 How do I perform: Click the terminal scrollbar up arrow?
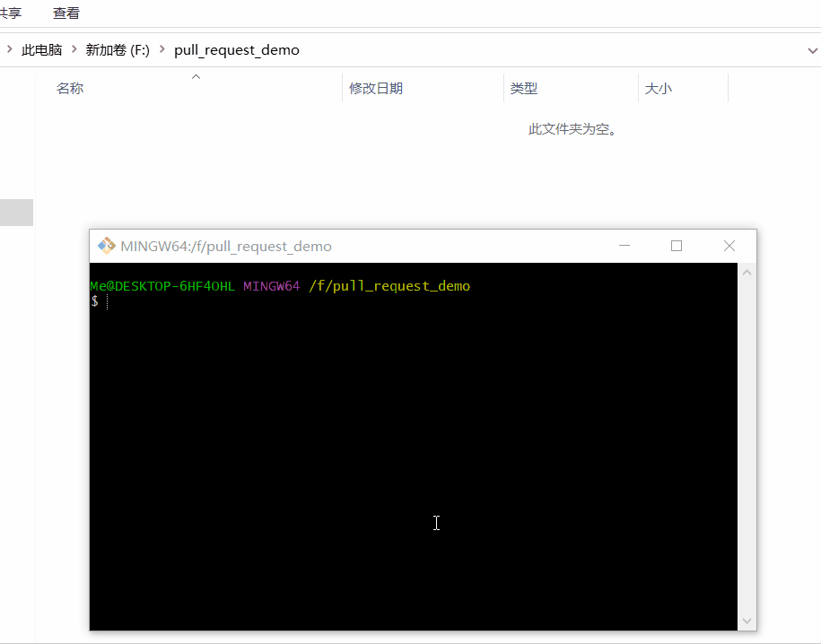tap(747, 273)
